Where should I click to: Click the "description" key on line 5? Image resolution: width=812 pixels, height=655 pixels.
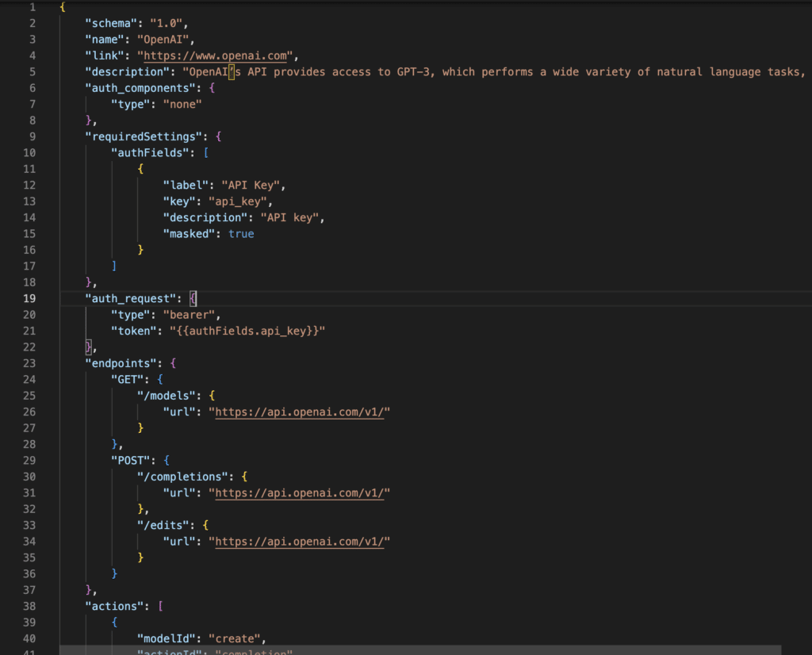128,72
